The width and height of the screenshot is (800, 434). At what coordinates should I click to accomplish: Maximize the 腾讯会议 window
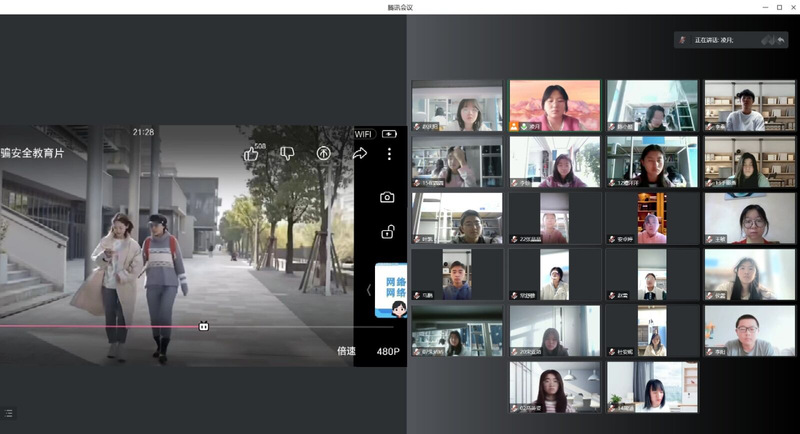[x=779, y=7]
